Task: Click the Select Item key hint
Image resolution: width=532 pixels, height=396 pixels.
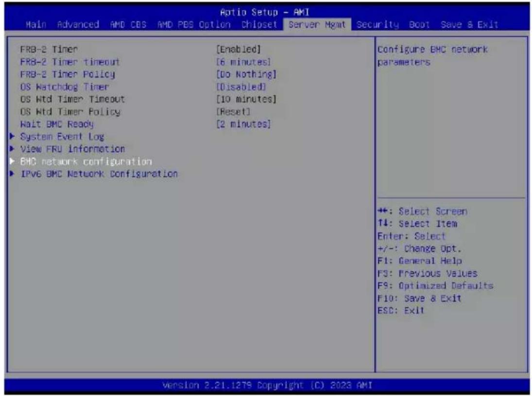Action: click(417, 224)
